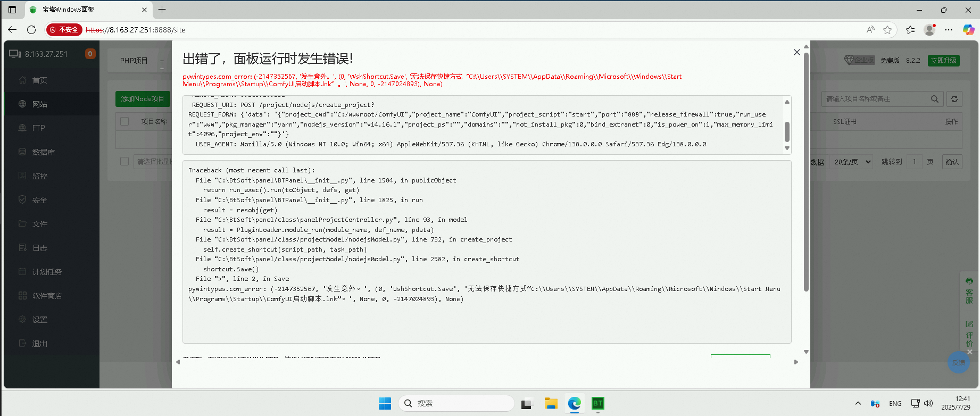This screenshot has height=416, width=980.
Task: Click the address bar URL
Action: coord(135,30)
